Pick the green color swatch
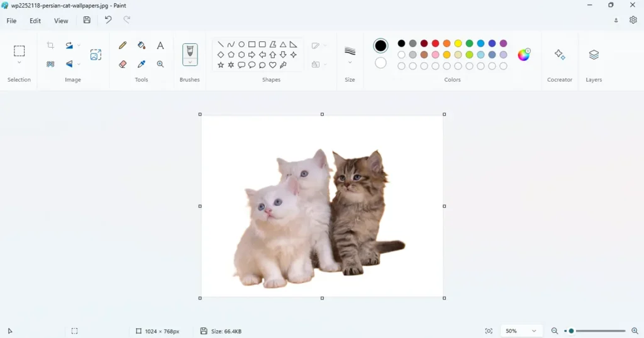 click(x=469, y=43)
